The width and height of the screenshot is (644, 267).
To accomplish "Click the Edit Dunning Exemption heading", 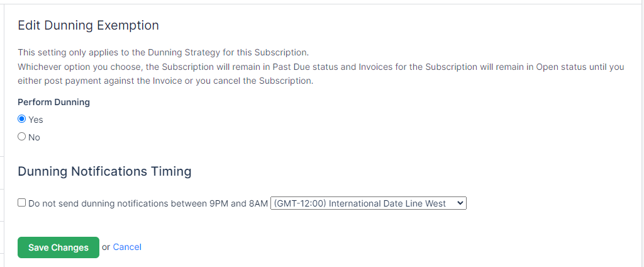I will 88,25.
